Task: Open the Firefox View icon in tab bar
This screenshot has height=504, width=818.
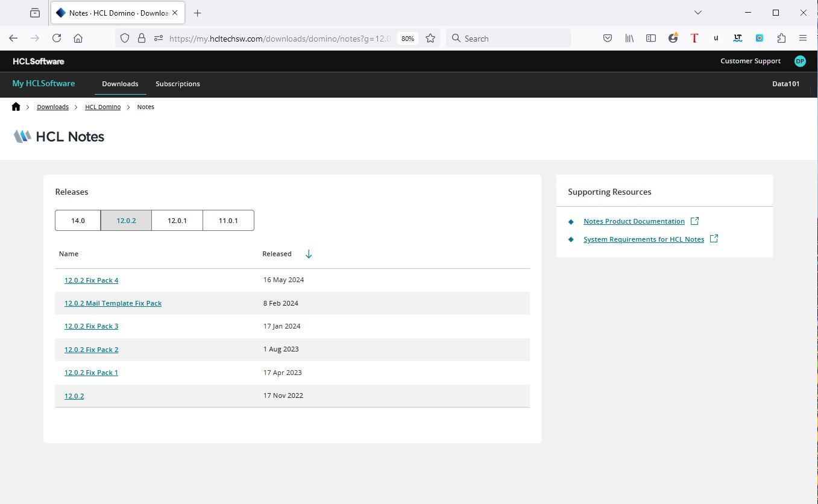Action: [35, 13]
